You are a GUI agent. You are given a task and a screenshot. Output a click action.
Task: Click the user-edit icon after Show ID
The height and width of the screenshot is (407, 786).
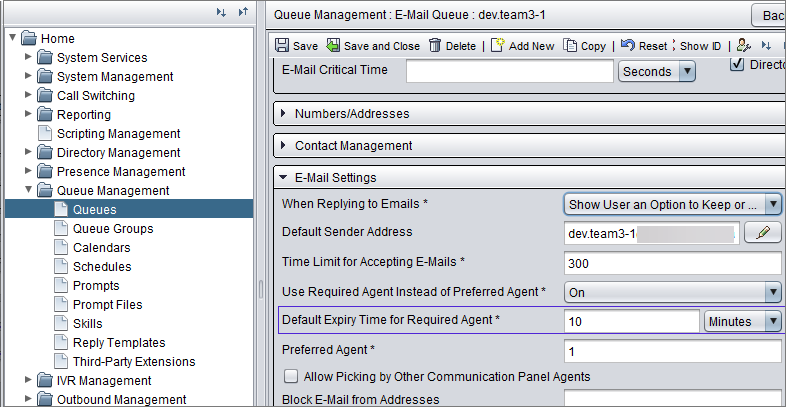coord(744,46)
